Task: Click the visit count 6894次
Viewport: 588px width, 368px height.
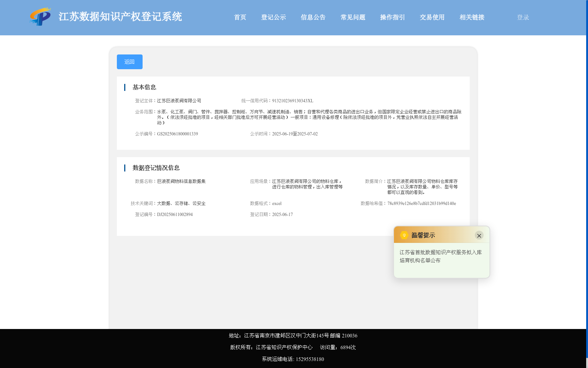Action: pyautogui.click(x=348, y=347)
